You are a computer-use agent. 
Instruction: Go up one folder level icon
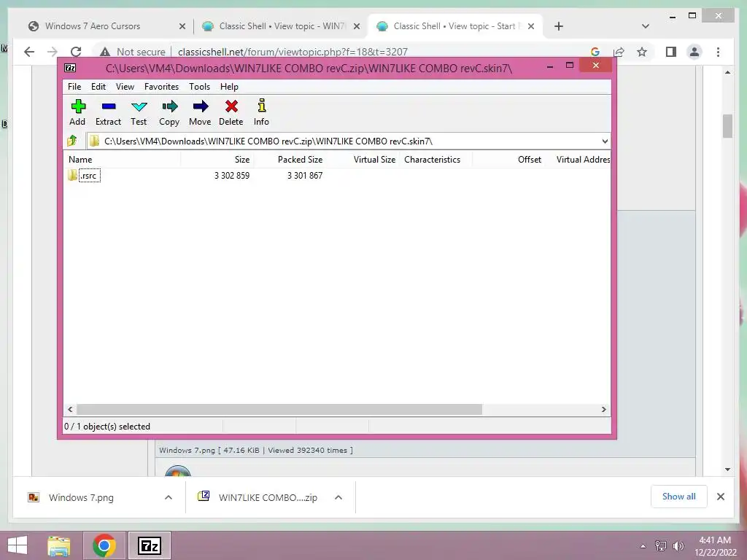[x=72, y=141]
